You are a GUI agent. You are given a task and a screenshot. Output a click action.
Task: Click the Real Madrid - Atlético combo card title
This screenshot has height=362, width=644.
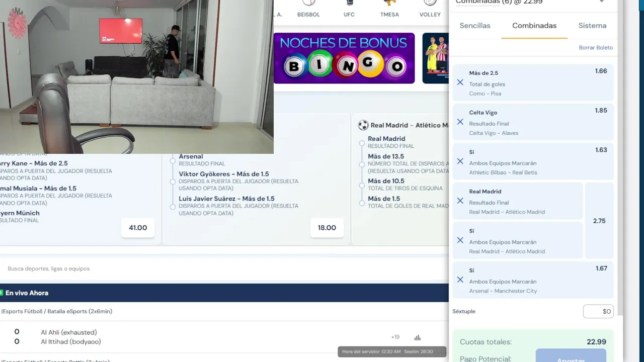(x=409, y=125)
